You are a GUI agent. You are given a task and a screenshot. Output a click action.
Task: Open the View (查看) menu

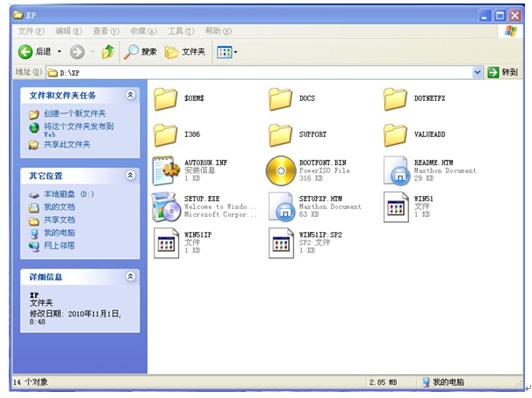click(106, 32)
